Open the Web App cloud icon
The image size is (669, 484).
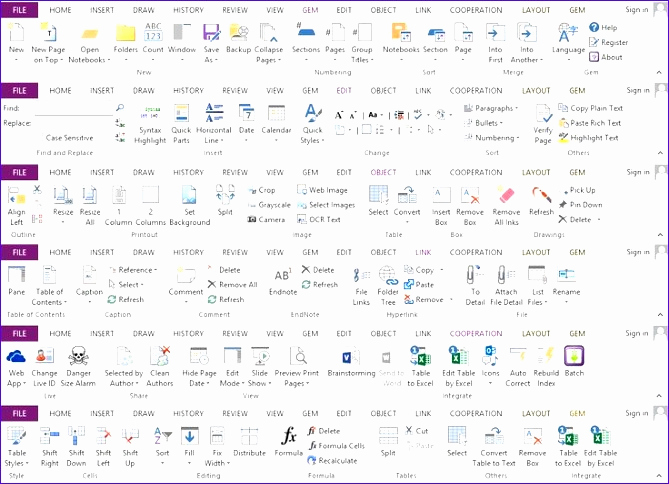(16, 356)
